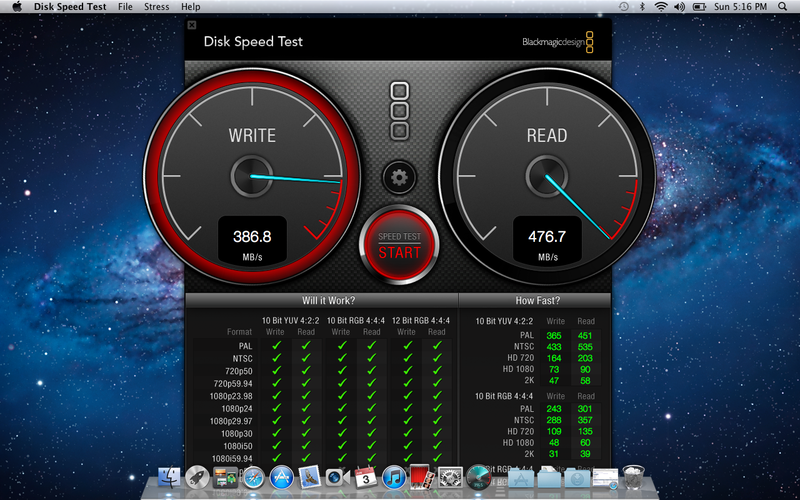800x500 pixels.
Task: Open the Disk Speed Test application menu
Action: point(70,7)
